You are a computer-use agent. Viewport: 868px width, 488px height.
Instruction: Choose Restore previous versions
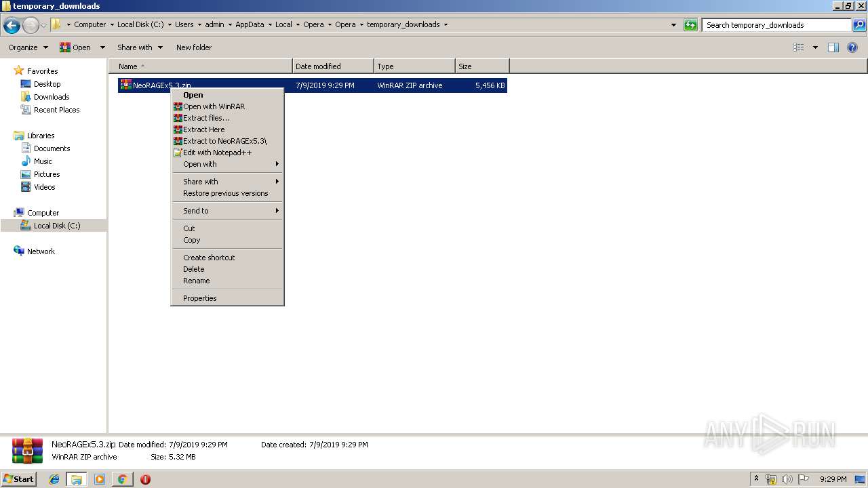click(x=227, y=193)
